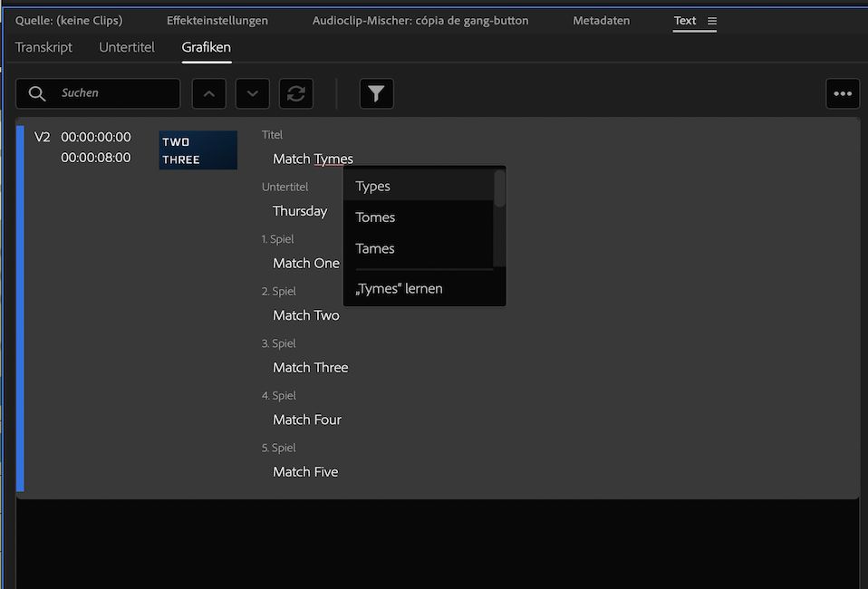Click the 5. Spiel label
The width and height of the screenshot is (868, 589).
278,448
